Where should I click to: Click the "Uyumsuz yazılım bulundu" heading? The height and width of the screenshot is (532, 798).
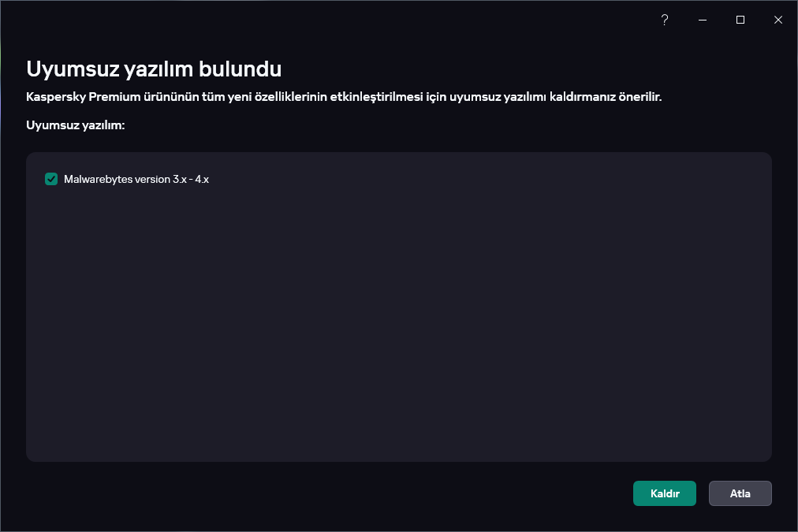154,69
